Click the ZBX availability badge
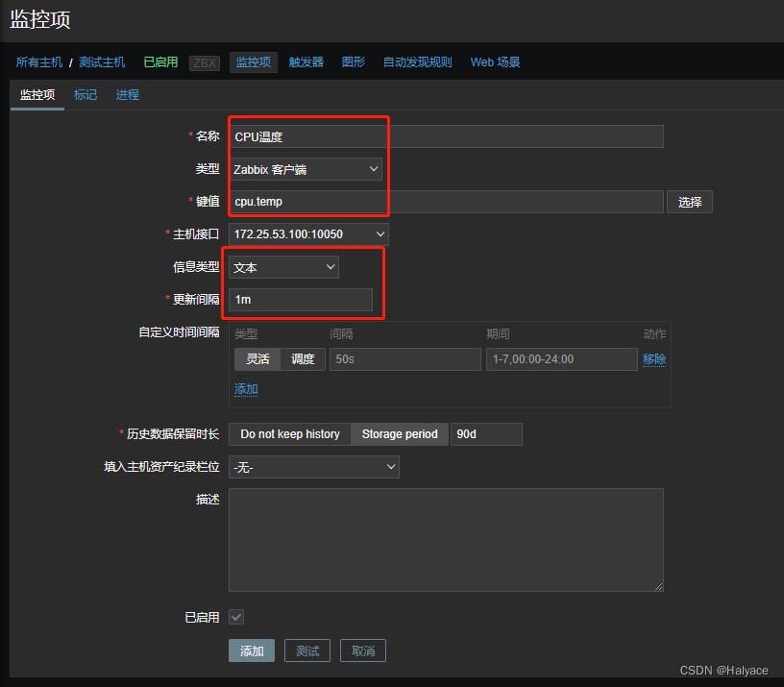784x687 pixels. (x=204, y=62)
